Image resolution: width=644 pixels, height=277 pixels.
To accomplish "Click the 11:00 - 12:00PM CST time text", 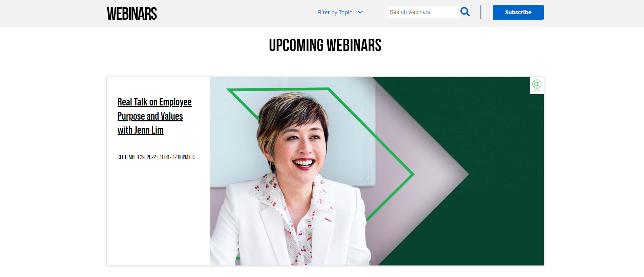I will tap(178, 157).
